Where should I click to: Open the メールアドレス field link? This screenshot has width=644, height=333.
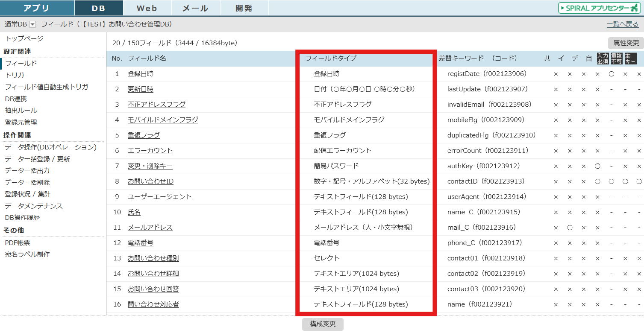150,228
